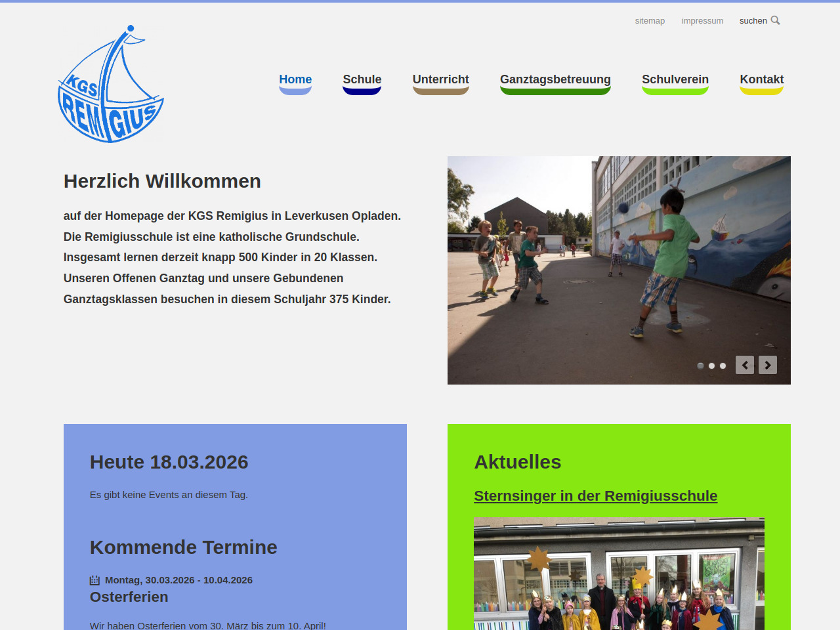The height and width of the screenshot is (630, 840).
Task: Select the first slideshow dot indicator
Action: (700, 366)
